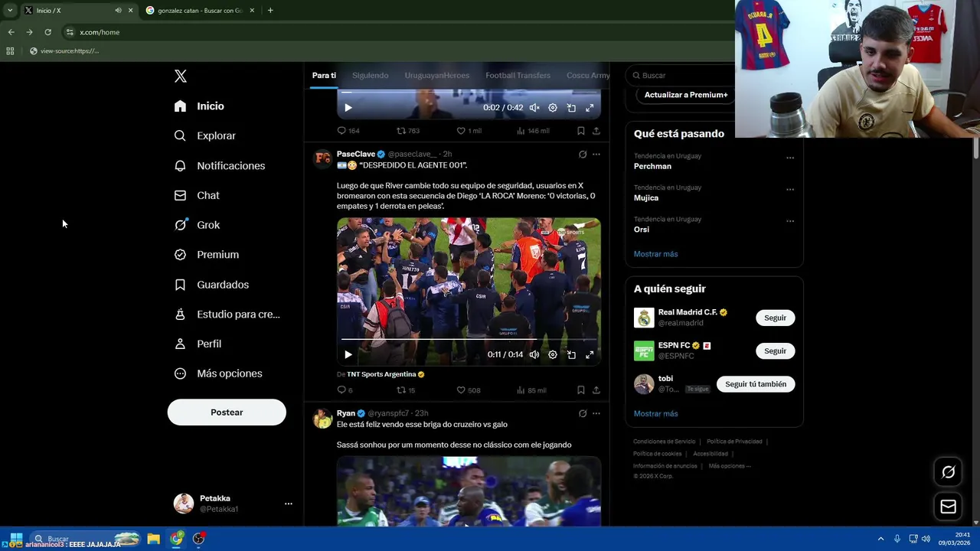Play the River video at 0:11
Image resolution: width=980 pixels, height=551 pixels.
pyautogui.click(x=348, y=355)
